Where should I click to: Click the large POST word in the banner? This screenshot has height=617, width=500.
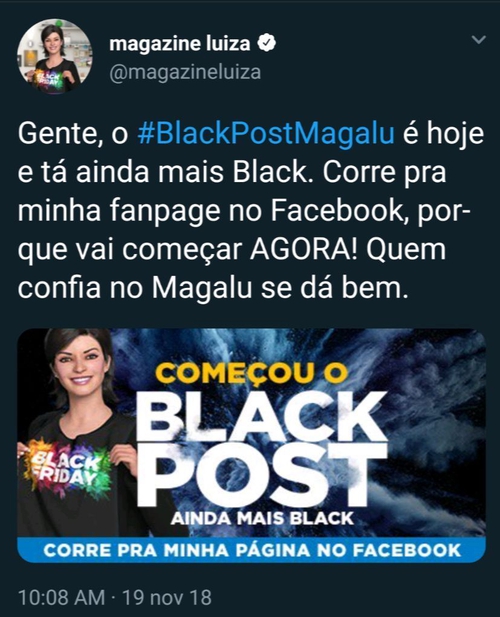click(x=263, y=475)
